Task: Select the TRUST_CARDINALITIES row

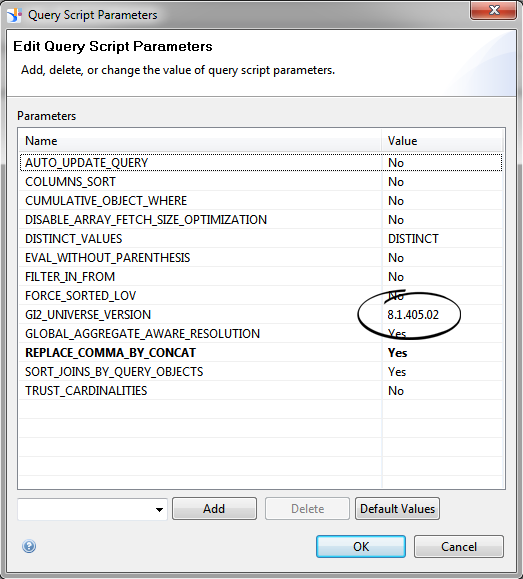Action: (261, 391)
